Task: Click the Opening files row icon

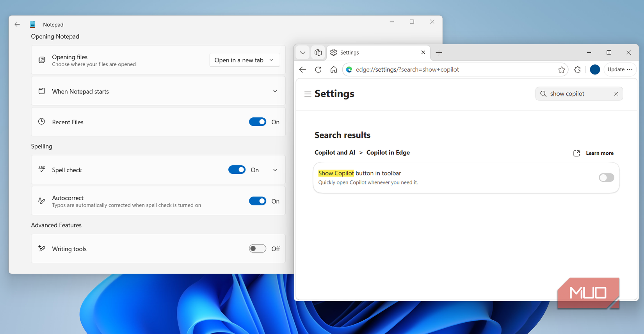Action: point(42,60)
